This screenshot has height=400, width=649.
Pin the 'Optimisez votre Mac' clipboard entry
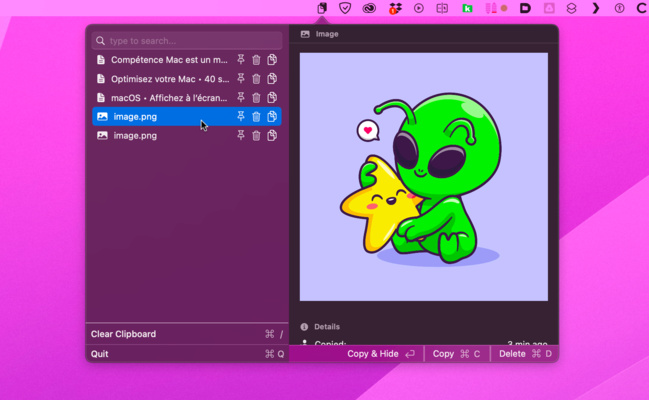coord(241,79)
